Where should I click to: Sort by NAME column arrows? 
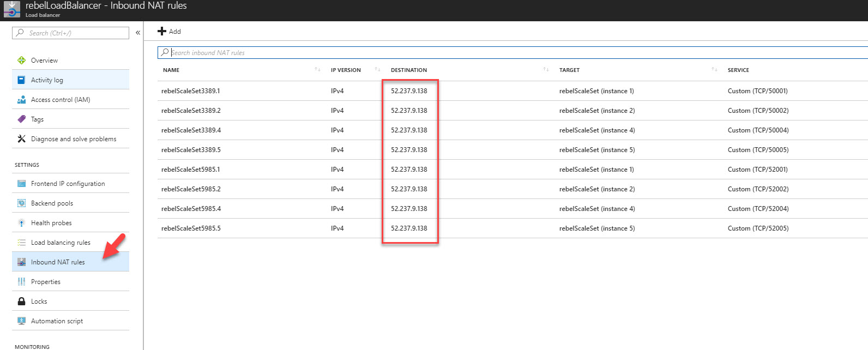[317, 69]
